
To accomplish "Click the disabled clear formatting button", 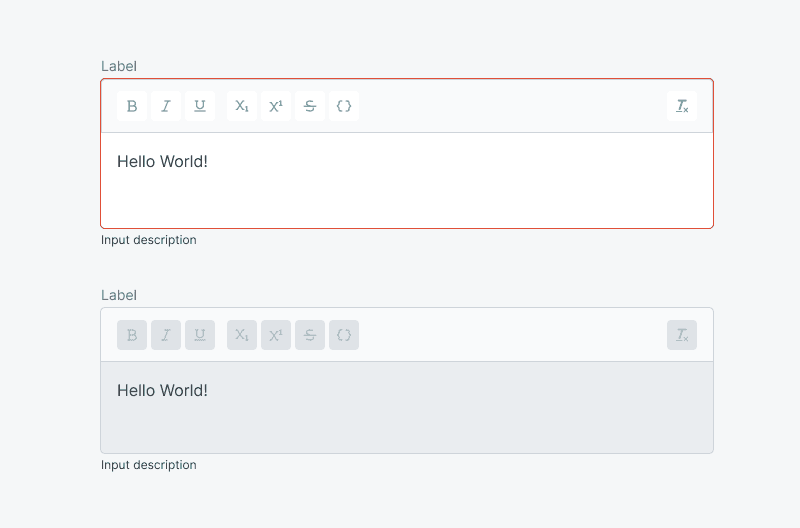I will [682, 335].
